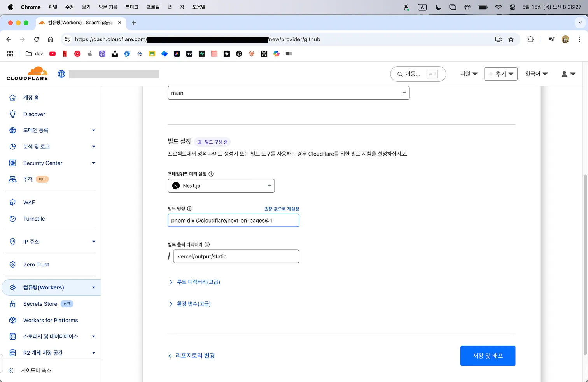Screen dimensions: 588x382
Task: Click the Secrets Store lock icon
Action: [13, 304]
